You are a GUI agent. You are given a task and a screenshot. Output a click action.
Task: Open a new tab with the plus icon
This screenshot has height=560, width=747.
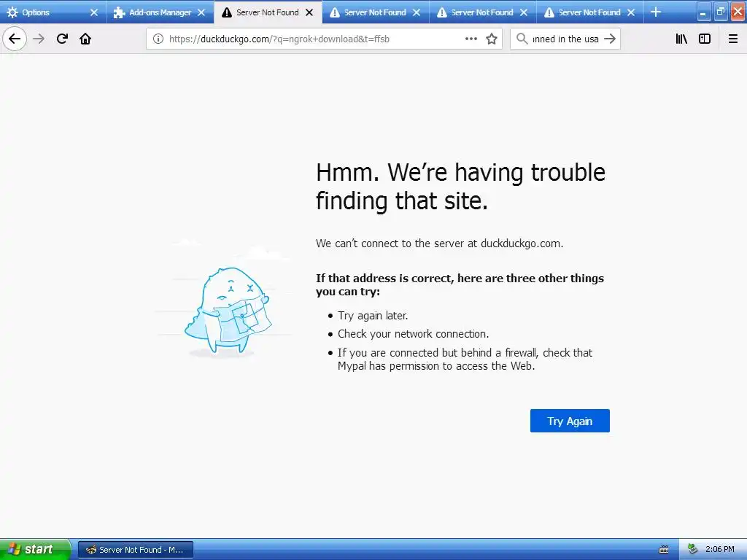[x=656, y=12]
